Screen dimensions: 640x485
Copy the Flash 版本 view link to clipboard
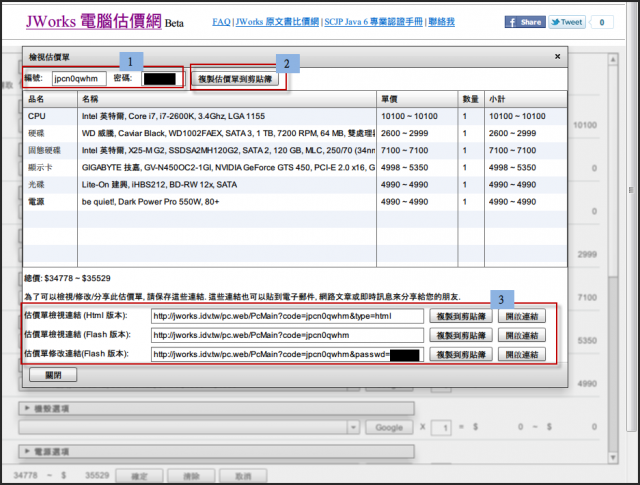click(x=461, y=336)
